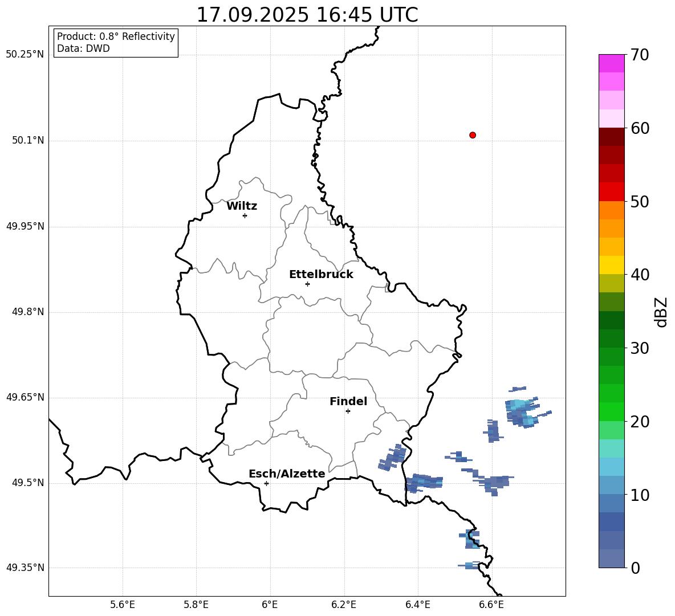675x616 pixels.
Task: Click the 10 tick on colorbar
Action: coord(640,495)
